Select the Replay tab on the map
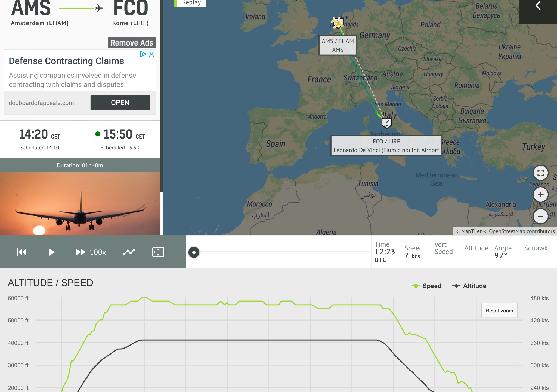 click(191, 3)
